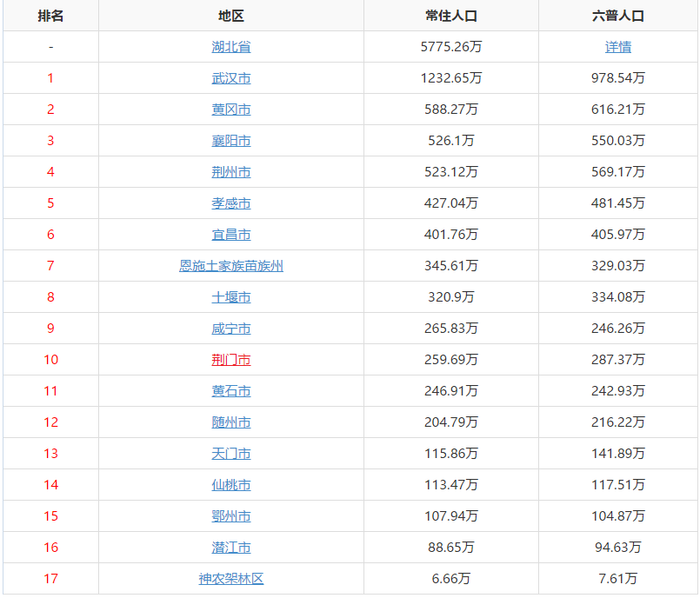Click the 常住人口 column header

pos(451,15)
